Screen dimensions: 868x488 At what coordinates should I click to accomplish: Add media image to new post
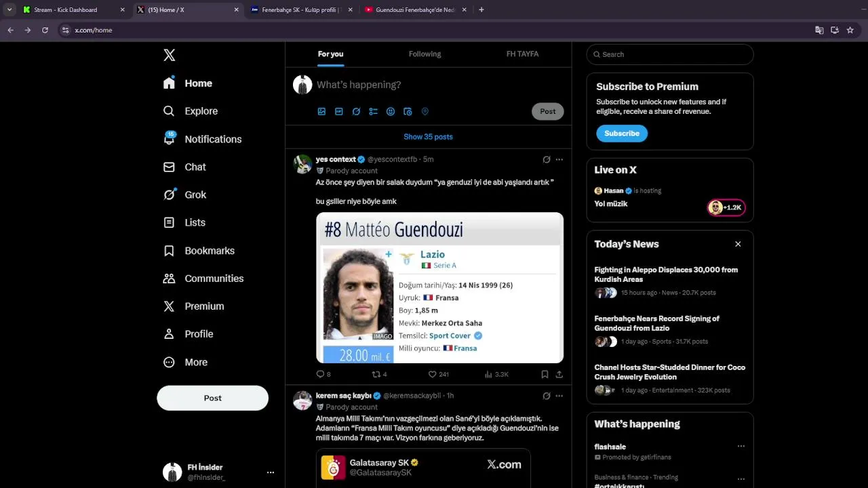click(321, 112)
